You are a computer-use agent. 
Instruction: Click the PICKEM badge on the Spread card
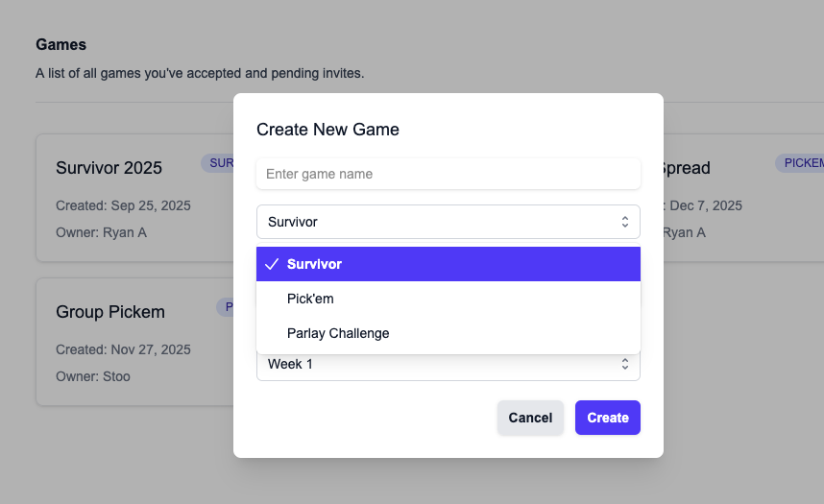coord(800,163)
